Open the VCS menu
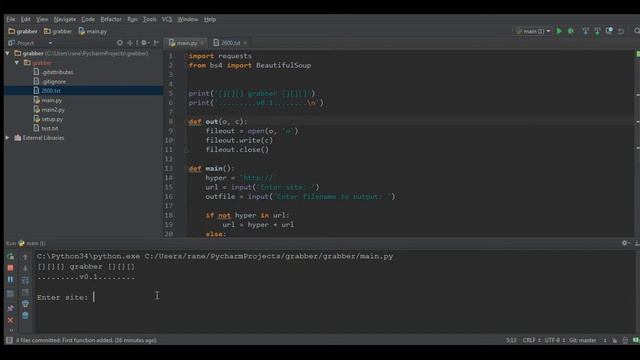The width and height of the screenshot is (640, 360). (167, 19)
